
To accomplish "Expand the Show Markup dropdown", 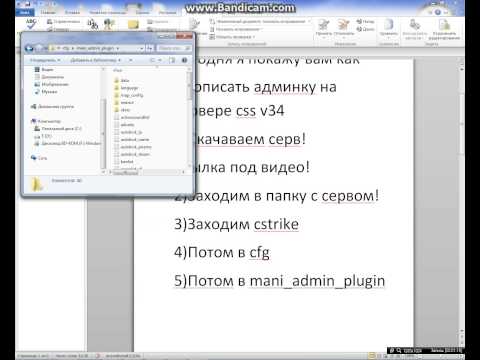I will pyautogui.click(x=235, y=29).
